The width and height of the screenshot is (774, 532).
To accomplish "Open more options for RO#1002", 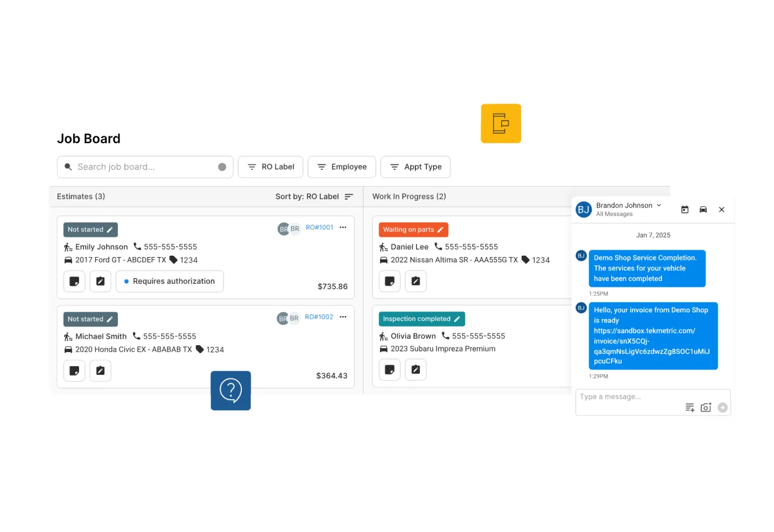I will 343,317.
